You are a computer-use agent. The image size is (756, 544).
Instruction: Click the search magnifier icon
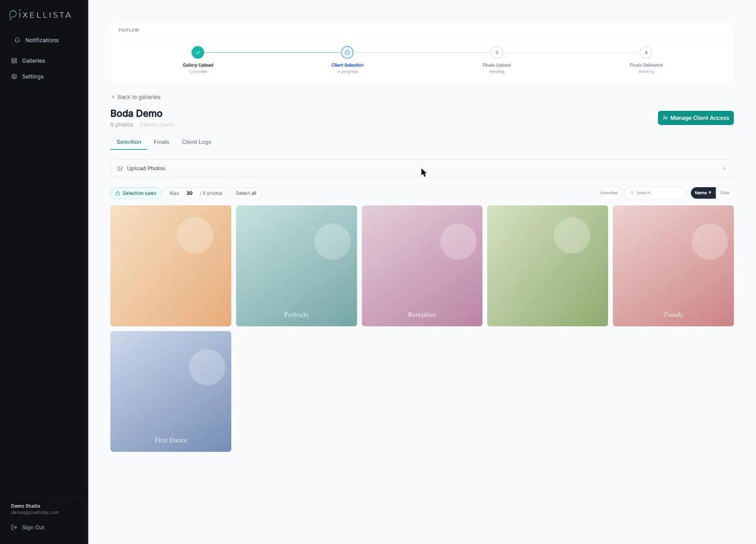pos(632,193)
